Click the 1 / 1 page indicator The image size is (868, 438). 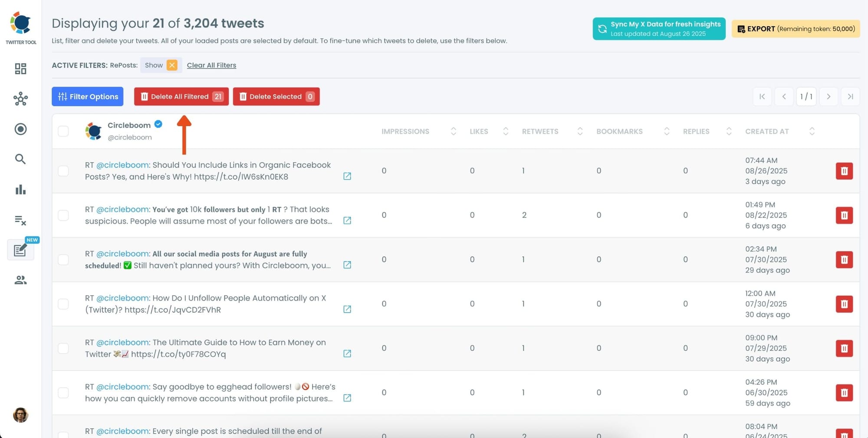tap(806, 96)
